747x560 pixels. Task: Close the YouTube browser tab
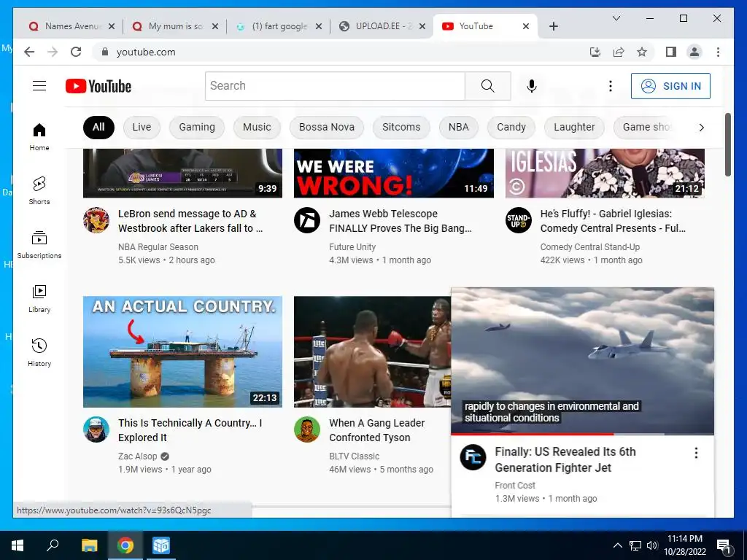(526, 26)
